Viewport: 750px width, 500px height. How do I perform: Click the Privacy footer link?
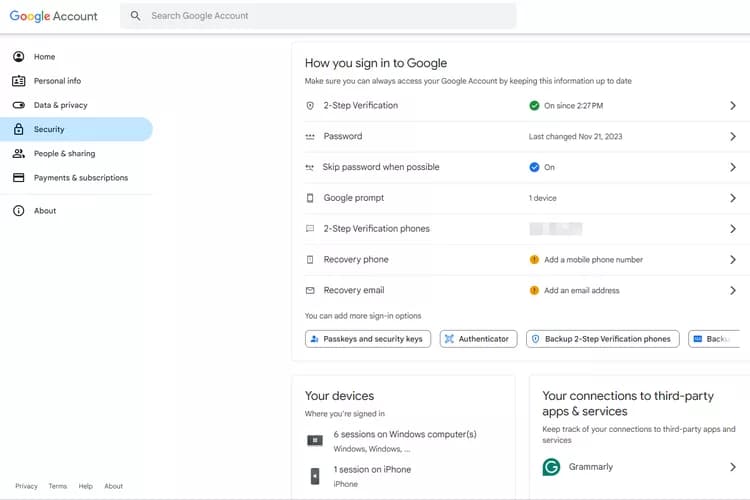click(26, 486)
